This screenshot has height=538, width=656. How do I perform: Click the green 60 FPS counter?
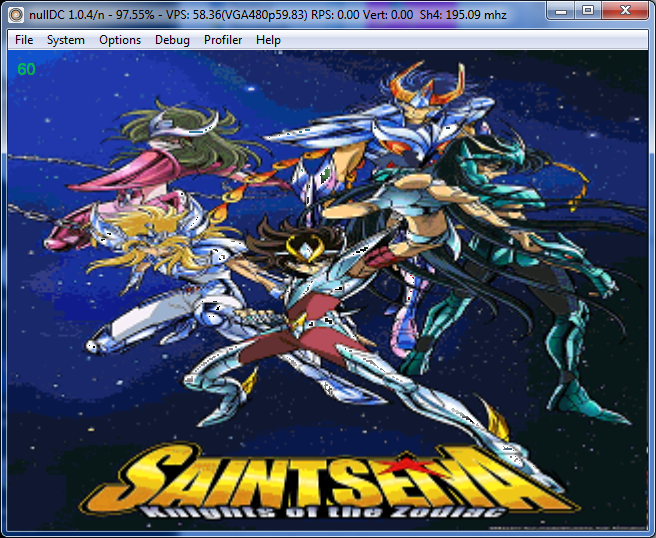click(26, 69)
